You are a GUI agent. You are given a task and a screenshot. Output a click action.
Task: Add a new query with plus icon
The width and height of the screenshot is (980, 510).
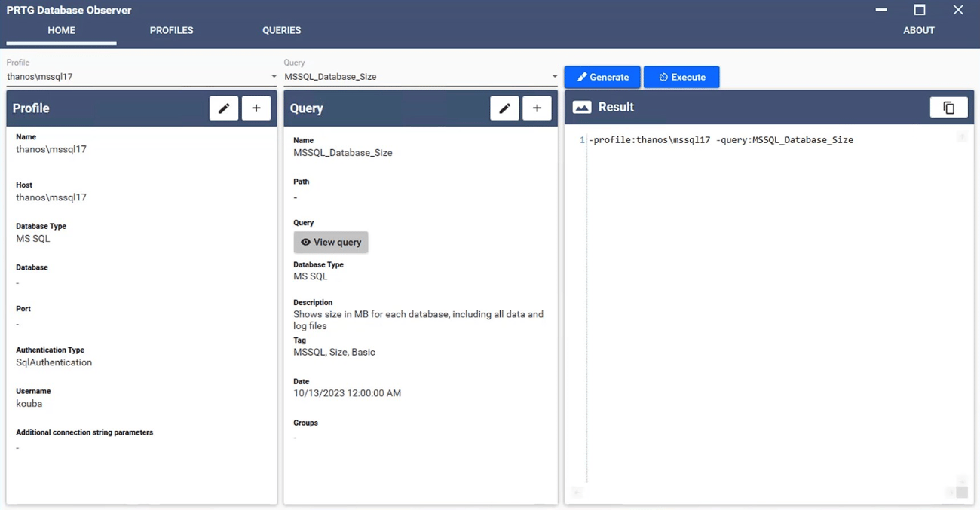pos(537,108)
